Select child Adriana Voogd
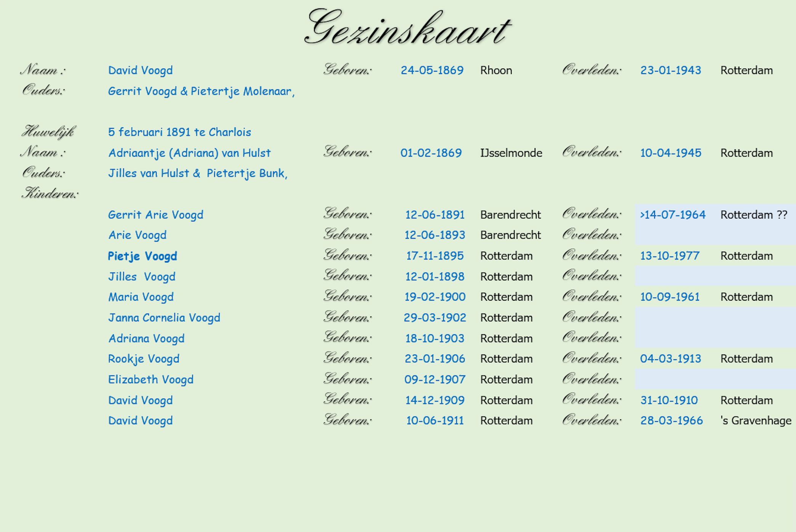796x532 pixels. point(146,338)
